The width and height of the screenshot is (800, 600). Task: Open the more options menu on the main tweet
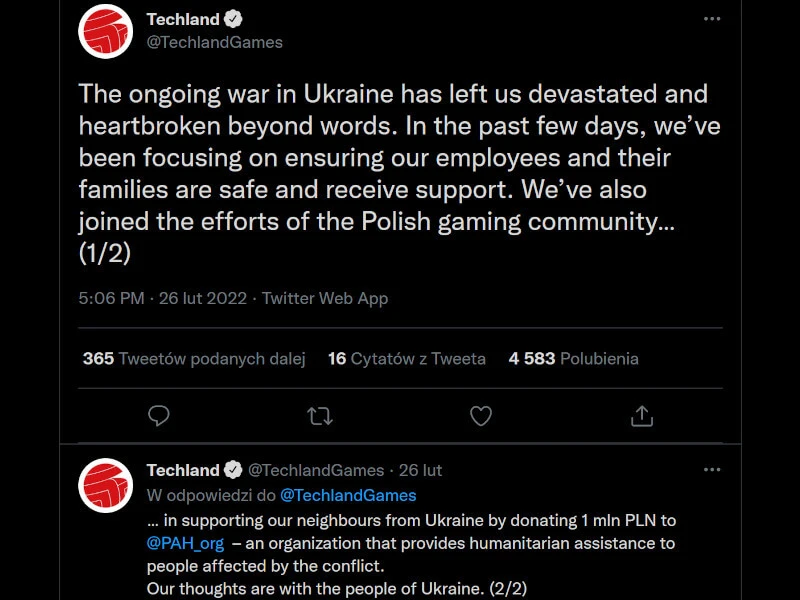(712, 18)
